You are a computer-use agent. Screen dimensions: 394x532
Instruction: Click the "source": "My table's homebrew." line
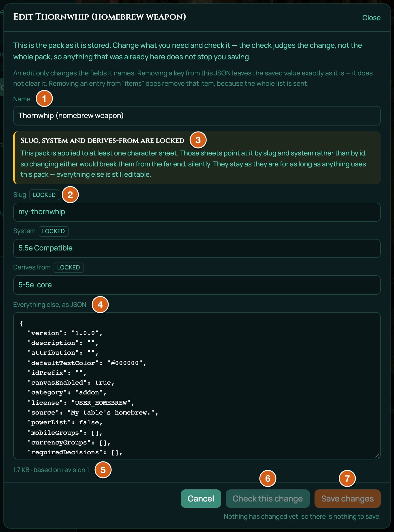pyautogui.click(x=93, y=413)
